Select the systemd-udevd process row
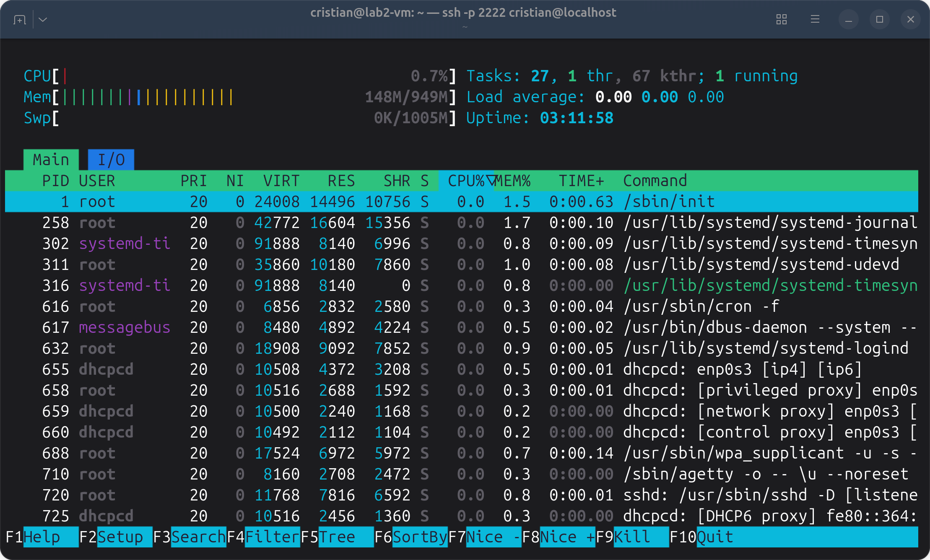 pyautogui.click(x=462, y=264)
